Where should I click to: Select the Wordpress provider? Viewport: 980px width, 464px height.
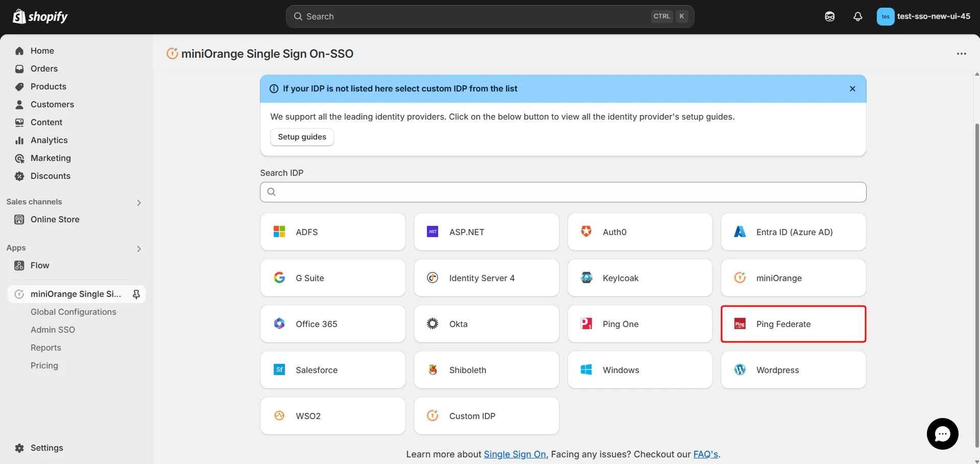794,370
